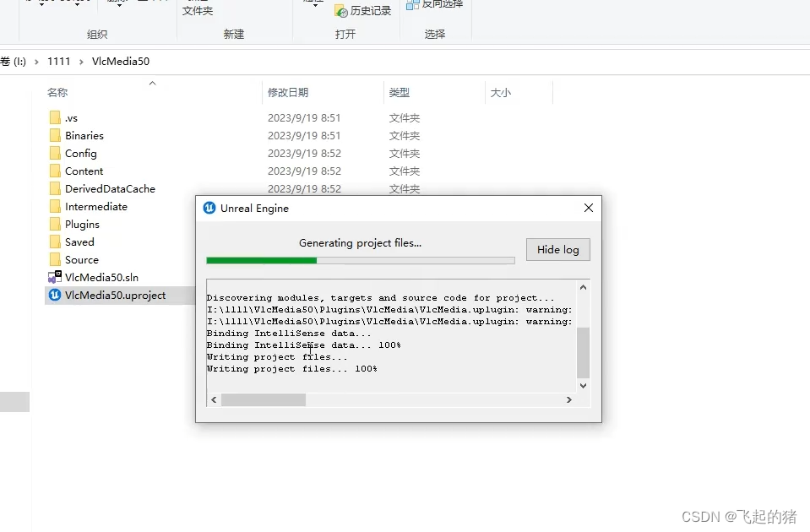This screenshot has width=810, height=532.
Task: Select the Intermediate folder icon
Action: click(55, 207)
